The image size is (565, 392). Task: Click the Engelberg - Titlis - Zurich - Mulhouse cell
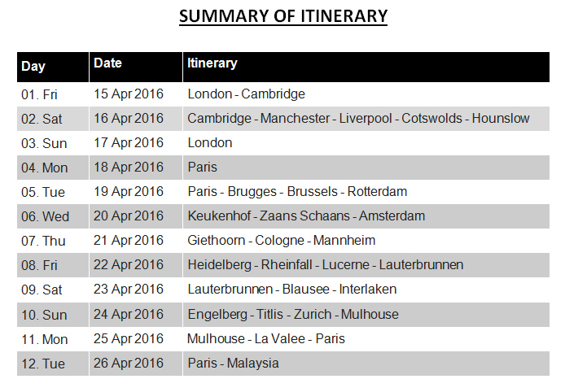366,315
